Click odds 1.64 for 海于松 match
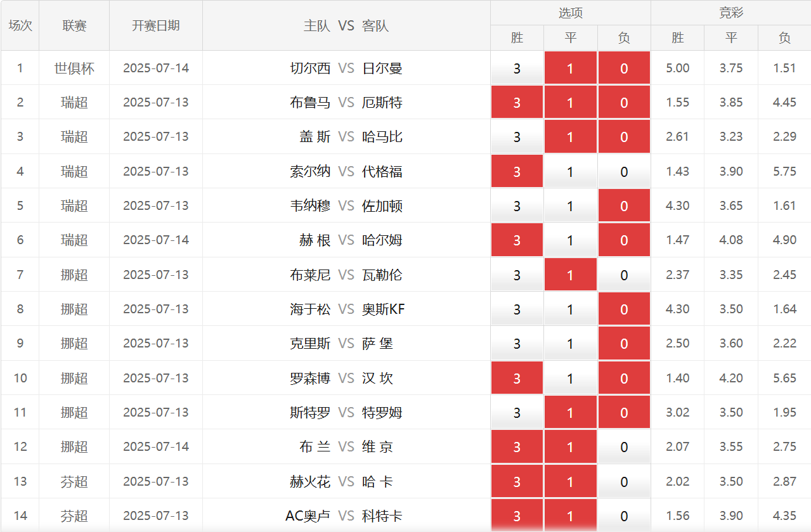The image size is (811, 532). point(784,309)
